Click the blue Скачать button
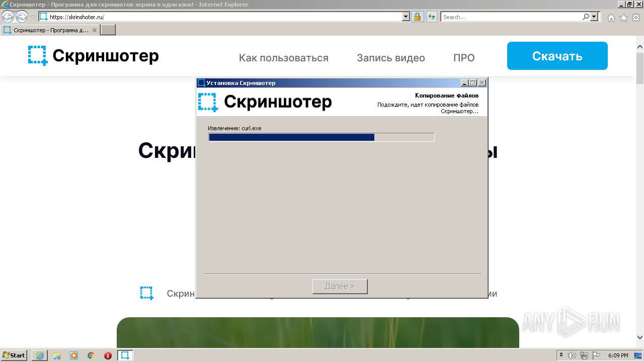Screen dimensions: 644x362 tap(557, 56)
